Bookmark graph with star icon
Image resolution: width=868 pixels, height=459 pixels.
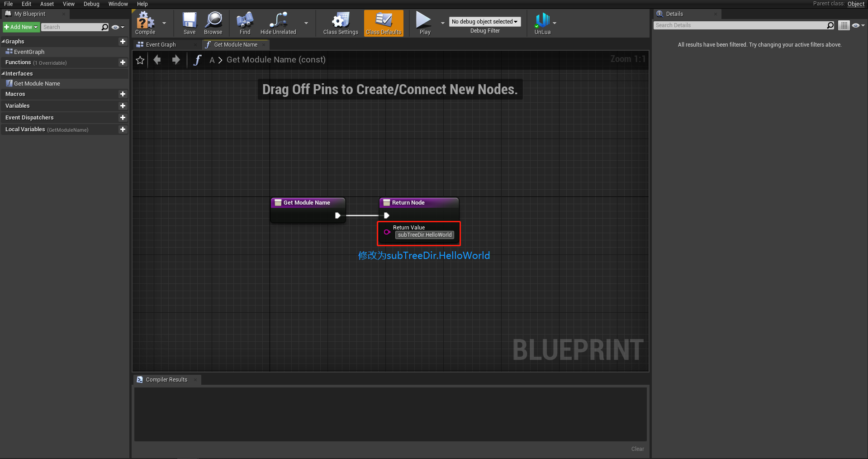click(140, 60)
